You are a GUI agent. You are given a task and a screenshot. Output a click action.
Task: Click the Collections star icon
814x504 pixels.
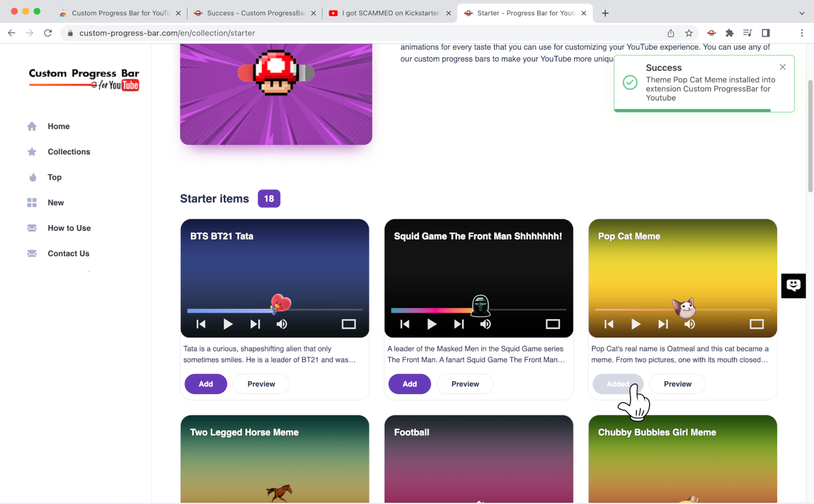tap(32, 152)
